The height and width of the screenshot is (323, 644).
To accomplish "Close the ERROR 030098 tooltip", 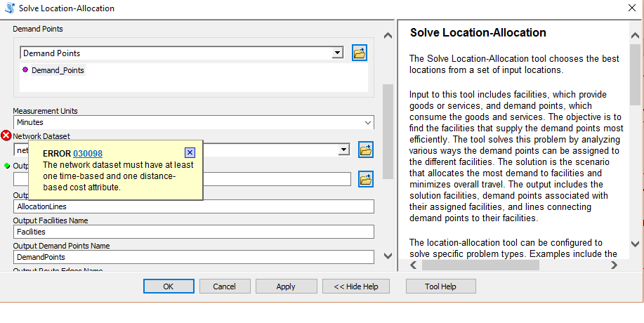I will (190, 152).
